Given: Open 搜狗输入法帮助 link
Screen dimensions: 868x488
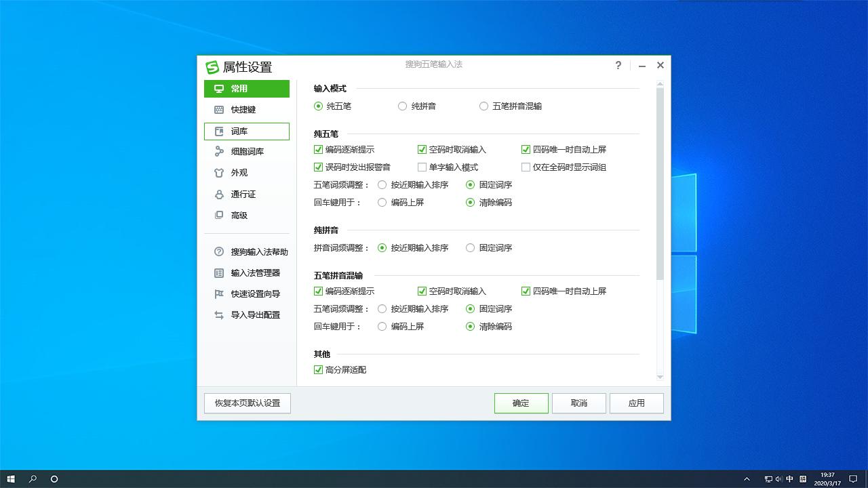Looking at the screenshot, I should pos(259,252).
